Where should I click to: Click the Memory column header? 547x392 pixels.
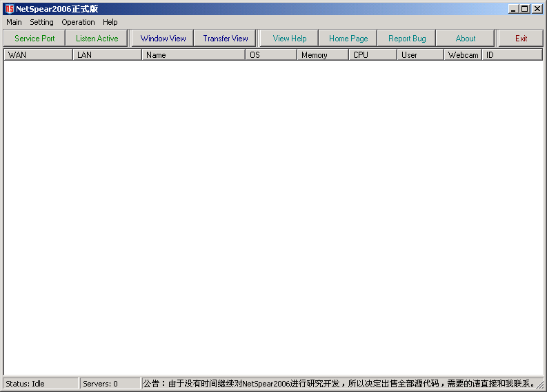point(322,55)
